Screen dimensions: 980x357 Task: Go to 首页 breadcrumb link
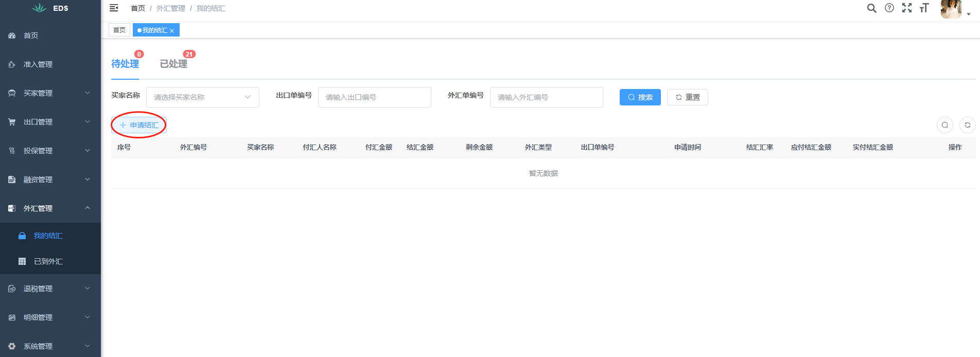click(138, 8)
